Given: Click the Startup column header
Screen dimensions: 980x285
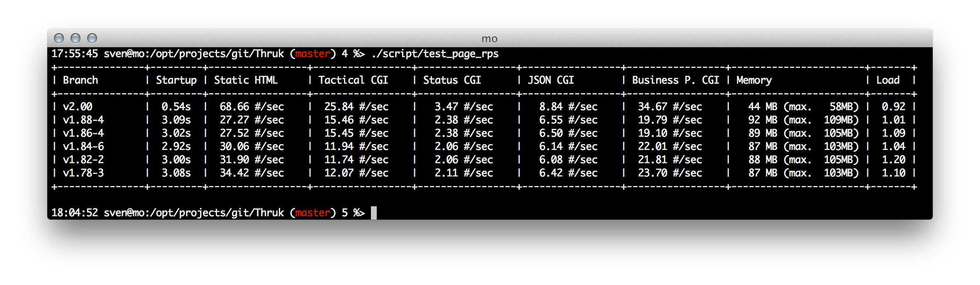Looking at the screenshot, I should 176,80.
